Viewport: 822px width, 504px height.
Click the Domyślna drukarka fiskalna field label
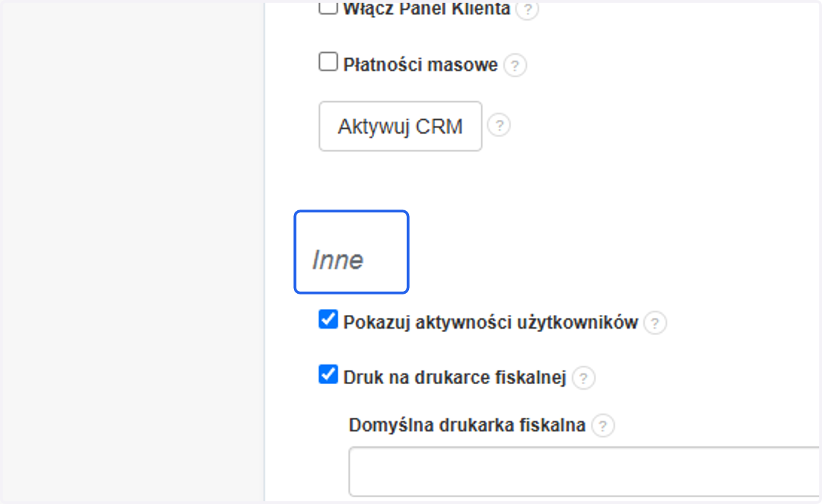coord(467,425)
